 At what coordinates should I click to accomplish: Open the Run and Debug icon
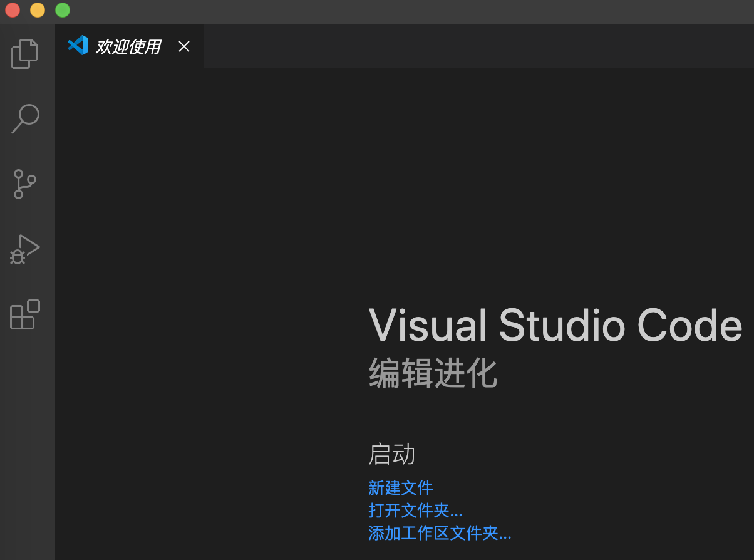coord(25,249)
